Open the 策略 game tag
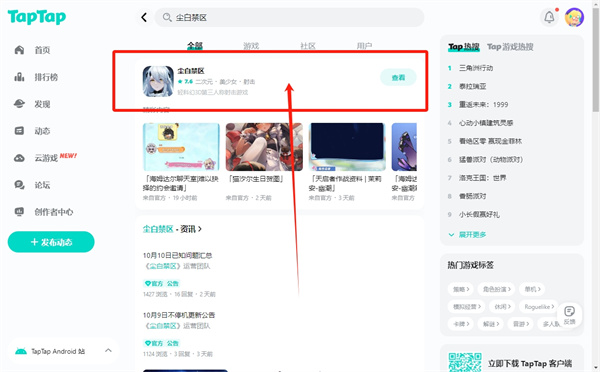Screen dimensions: 600x372 tap(461, 289)
